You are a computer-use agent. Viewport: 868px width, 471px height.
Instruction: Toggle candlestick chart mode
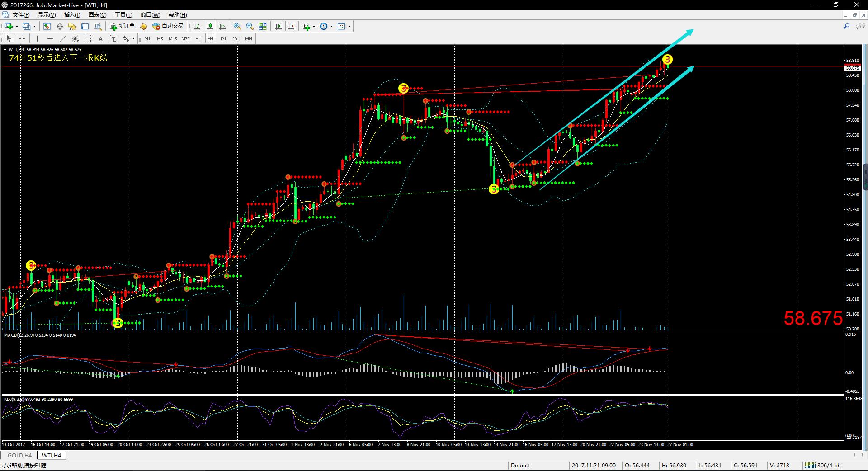(209, 26)
